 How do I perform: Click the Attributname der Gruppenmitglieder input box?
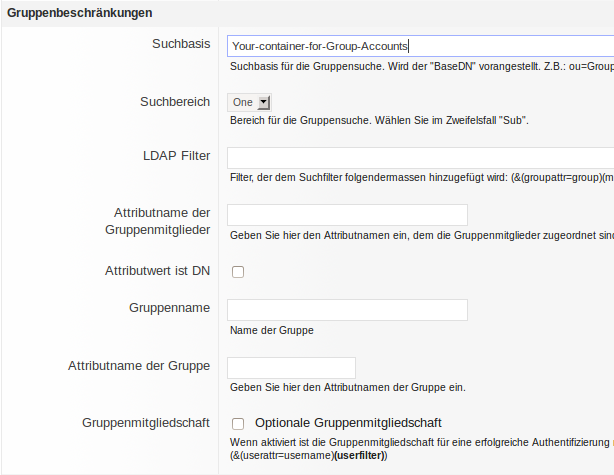[348, 215]
